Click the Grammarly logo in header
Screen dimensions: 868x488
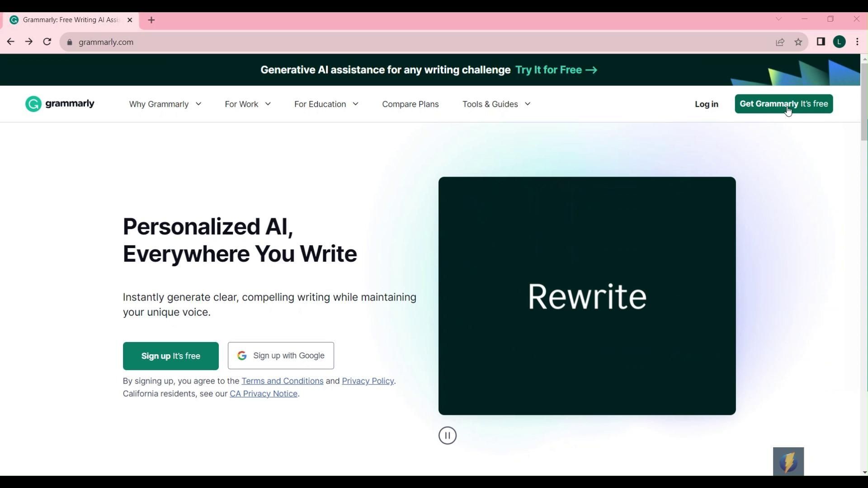[x=60, y=104]
